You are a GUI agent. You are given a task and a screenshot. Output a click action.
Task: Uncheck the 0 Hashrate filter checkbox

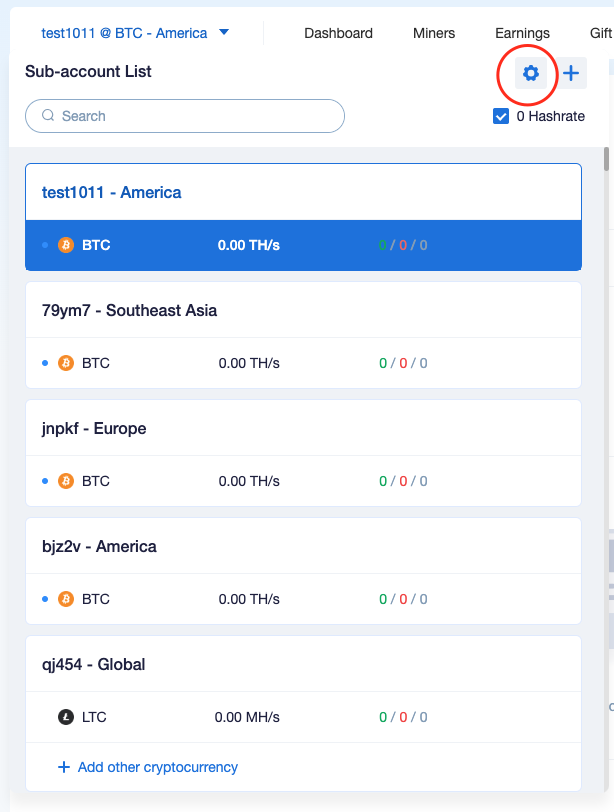click(500, 116)
